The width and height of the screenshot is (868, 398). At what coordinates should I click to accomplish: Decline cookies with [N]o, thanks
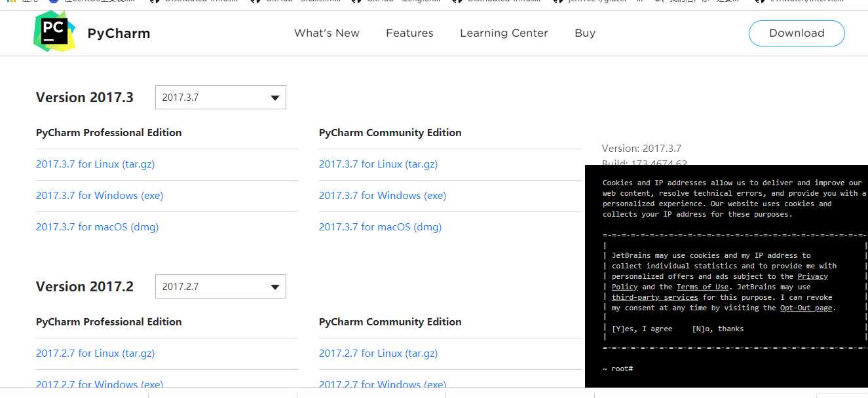click(x=718, y=329)
